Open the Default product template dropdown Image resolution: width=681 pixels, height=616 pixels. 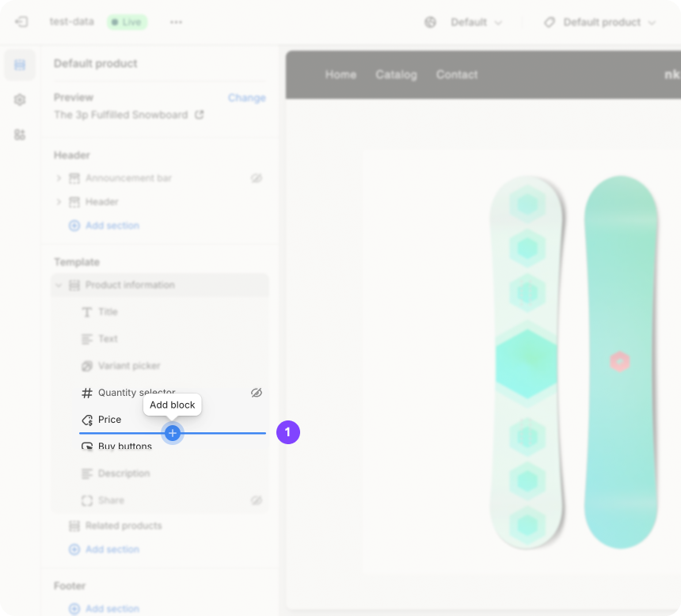click(x=610, y=22)
